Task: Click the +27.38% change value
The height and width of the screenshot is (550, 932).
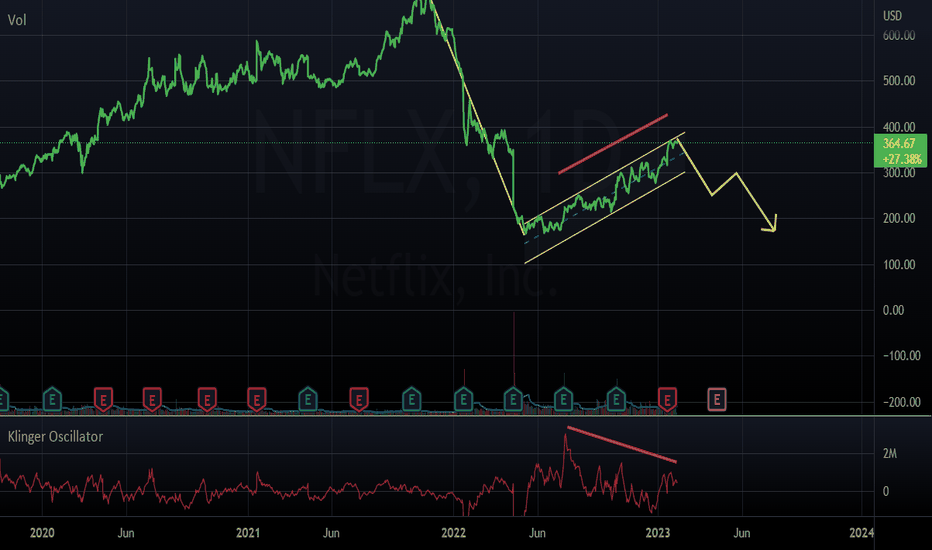Action: point(902,159)
